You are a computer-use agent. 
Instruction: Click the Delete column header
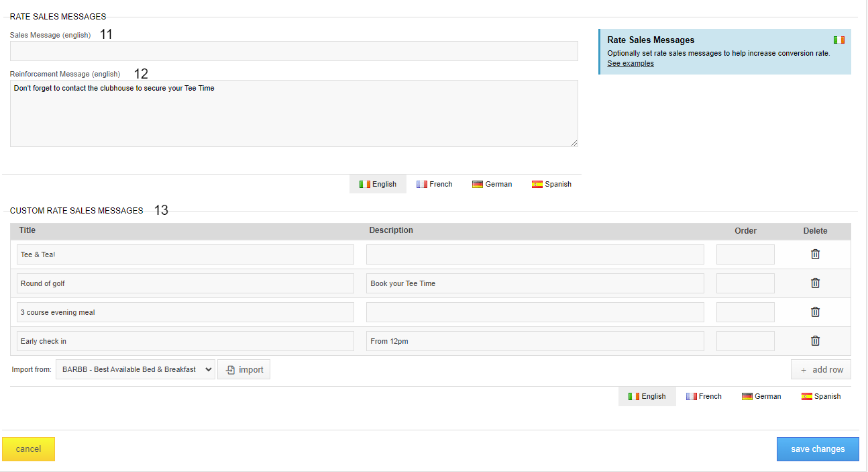pos(815,231)
